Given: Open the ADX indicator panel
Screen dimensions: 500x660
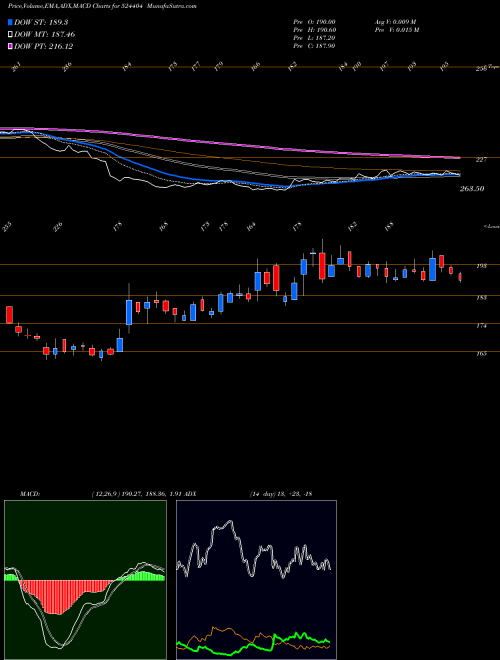Looking at the screenshot, I should (256, 580).
